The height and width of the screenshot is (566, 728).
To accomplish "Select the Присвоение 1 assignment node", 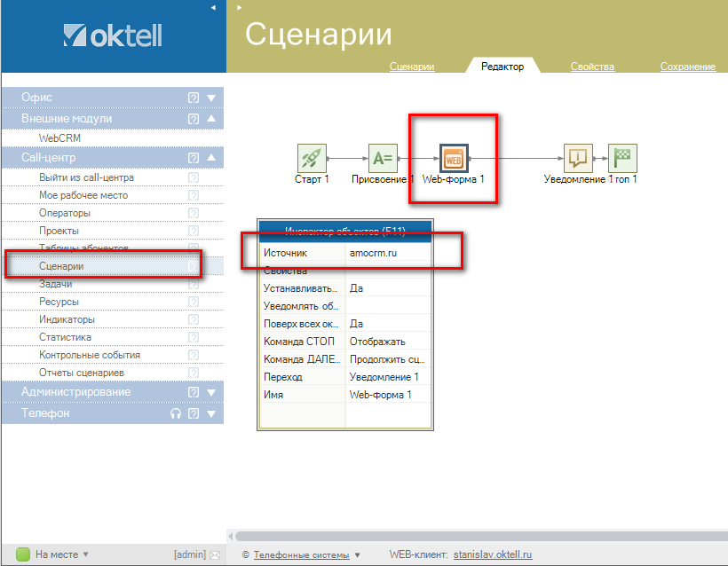I will [x=383, y=159].
